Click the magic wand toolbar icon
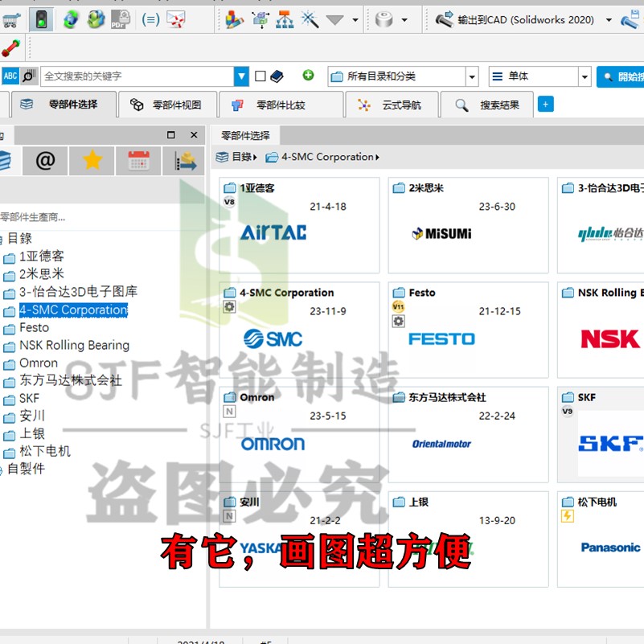 click(310, 19)
